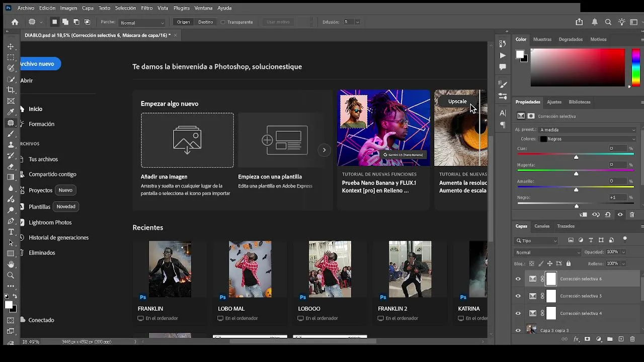Show more new-document options with the arrow
The height and width of the screenshot is (362, 644).
coord(324,150)
